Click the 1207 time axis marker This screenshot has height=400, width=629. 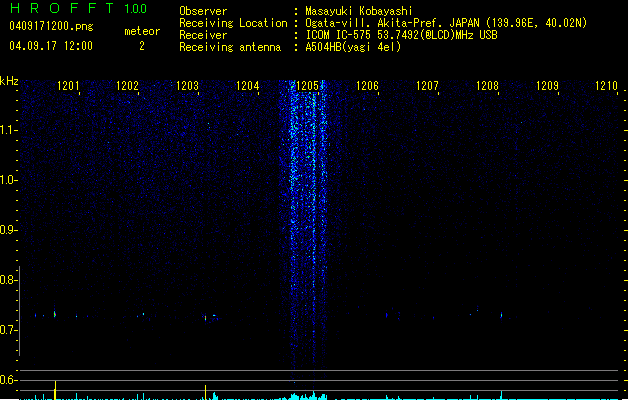click(x=427, y=86)
